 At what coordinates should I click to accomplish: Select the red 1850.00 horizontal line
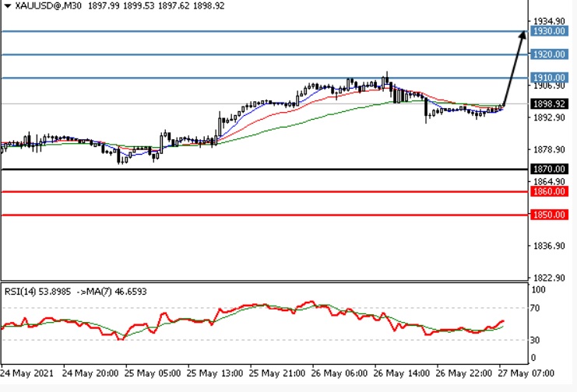coord(264,215)
